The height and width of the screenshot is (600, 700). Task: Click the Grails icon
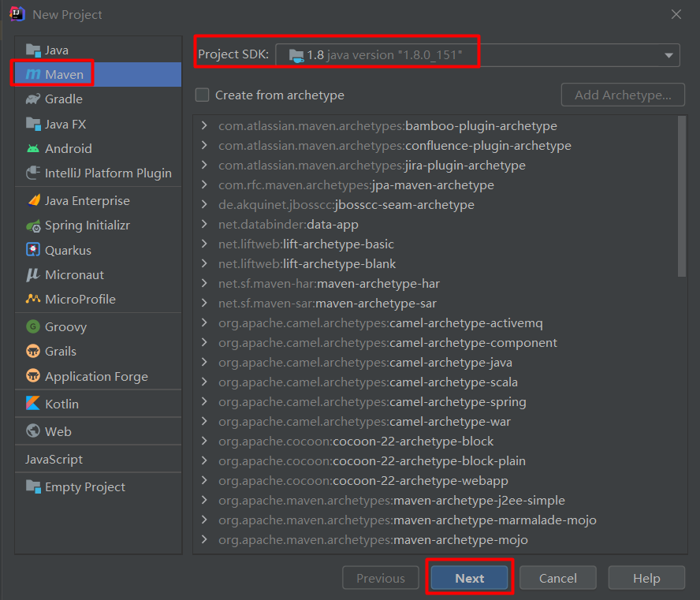[x=33, y=352]
